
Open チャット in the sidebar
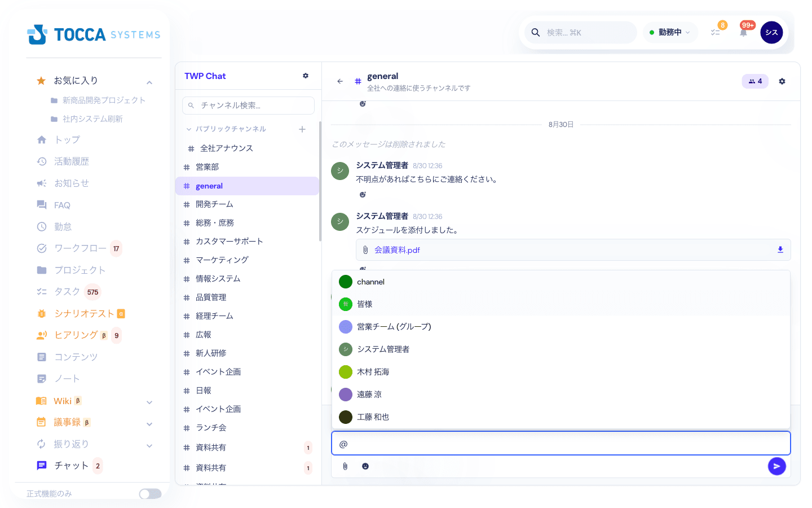click(71, 466)
